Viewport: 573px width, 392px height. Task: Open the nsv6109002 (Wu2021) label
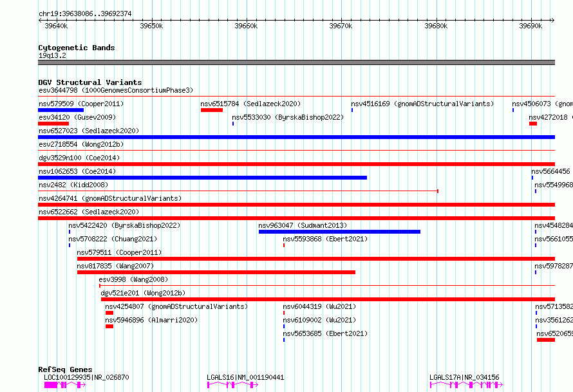coord(319,320)
